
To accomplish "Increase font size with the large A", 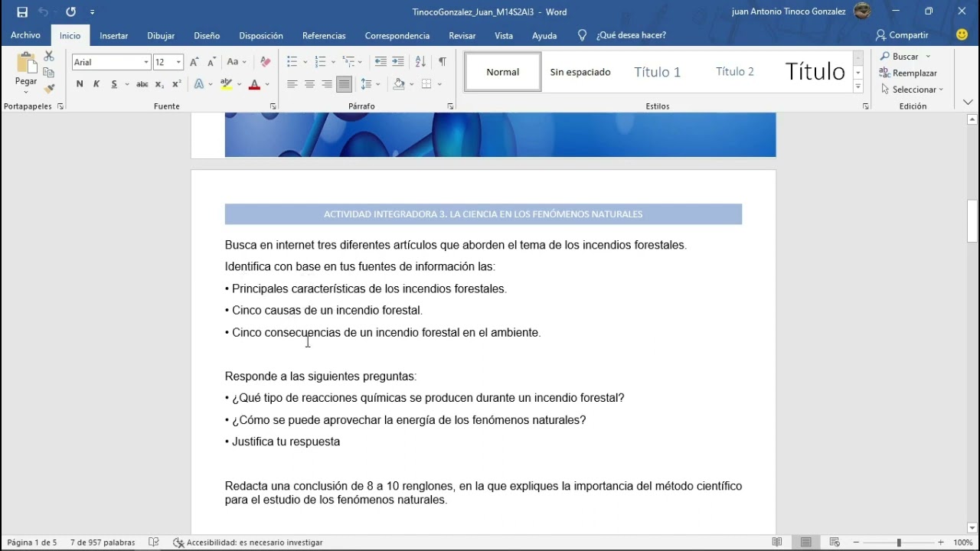I will pyautogui.click(x=194, y=62).
